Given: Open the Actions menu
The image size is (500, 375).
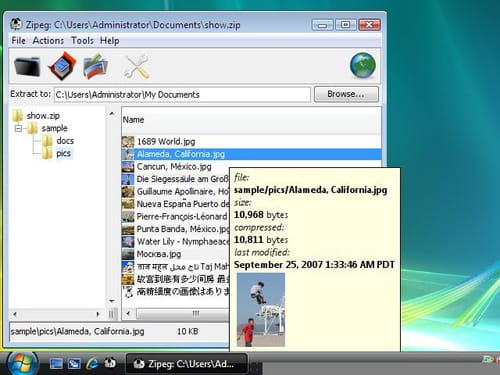Looking at the screenshot, I should point(48,41).
